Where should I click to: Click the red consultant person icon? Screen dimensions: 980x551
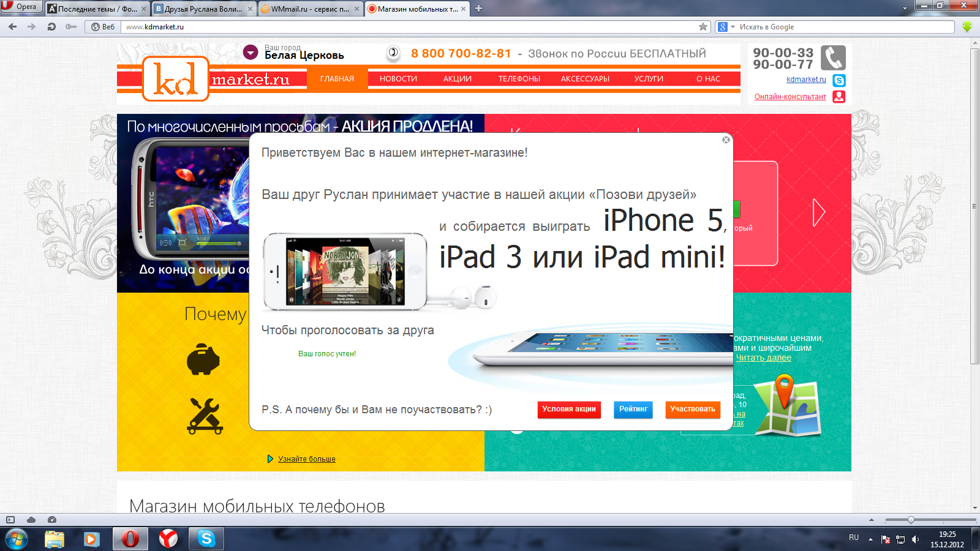tap(839, 97)
